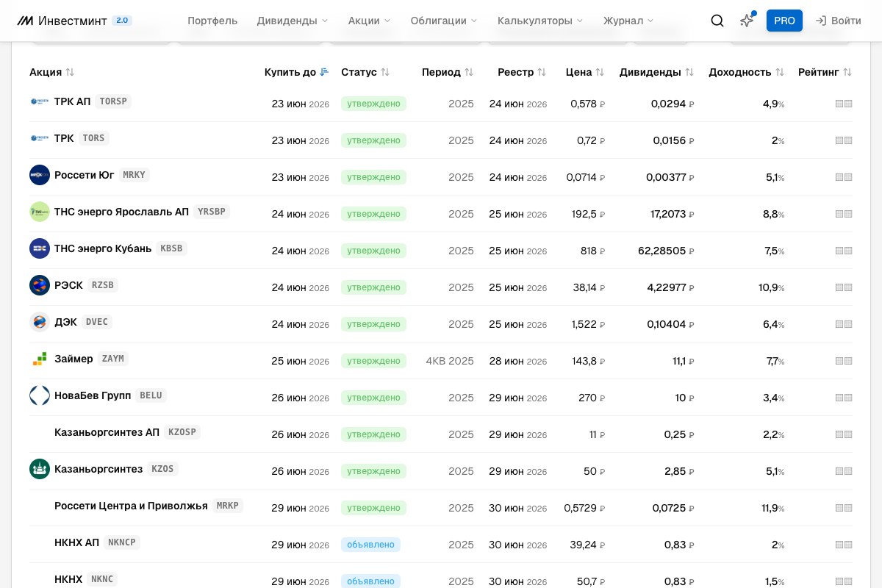The width and height of the screenshot is (882, 588).
Task: Sort table by Статус column
Action: pyautogui.click(x=365, y=72)
